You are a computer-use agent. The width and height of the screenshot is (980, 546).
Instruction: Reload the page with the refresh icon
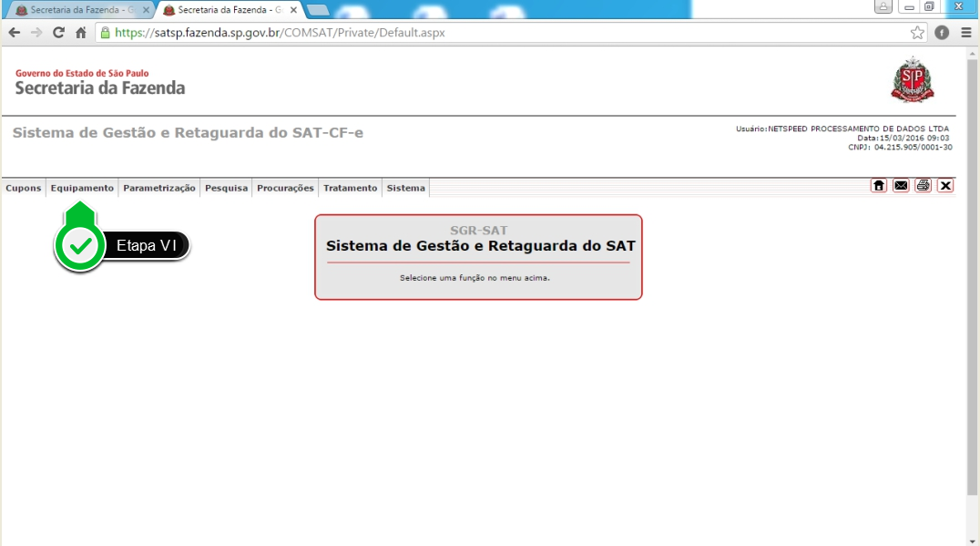click(59, 33)
